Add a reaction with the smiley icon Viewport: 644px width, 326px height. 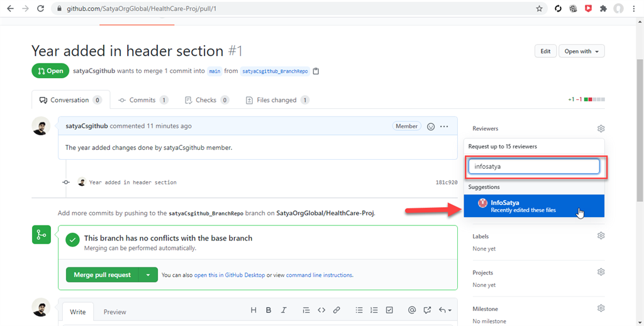pyautogui.click(x=431, y=126)
